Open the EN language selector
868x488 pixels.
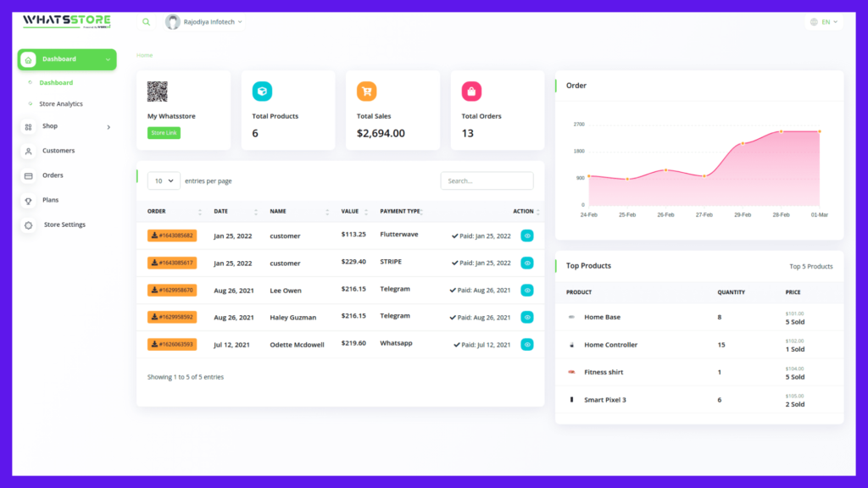click(x=824, y=22)
